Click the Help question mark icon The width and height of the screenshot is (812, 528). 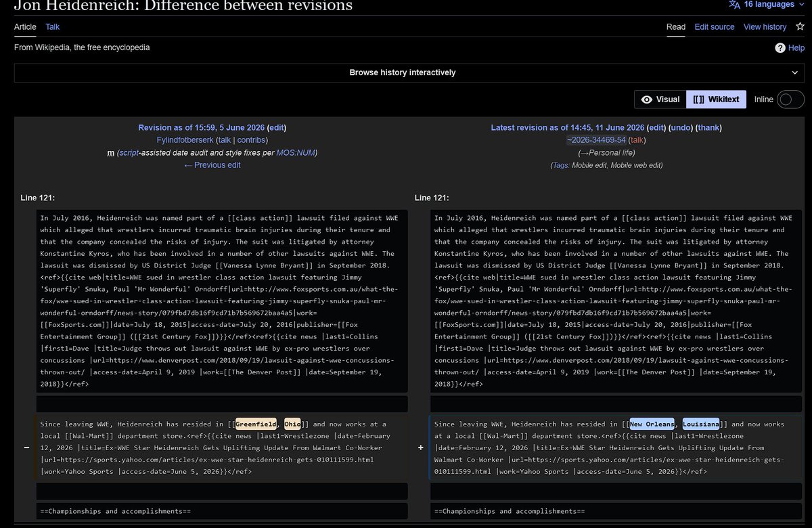coord(780,48)
